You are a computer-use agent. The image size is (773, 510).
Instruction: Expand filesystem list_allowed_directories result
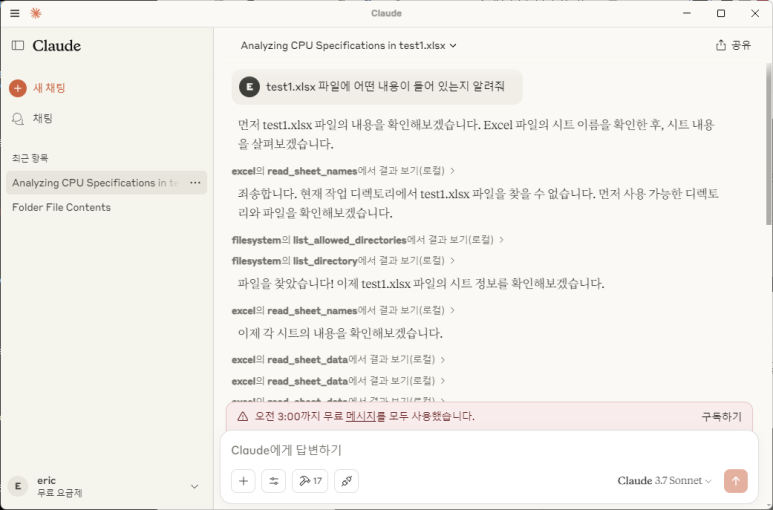(x=368, y=240)
